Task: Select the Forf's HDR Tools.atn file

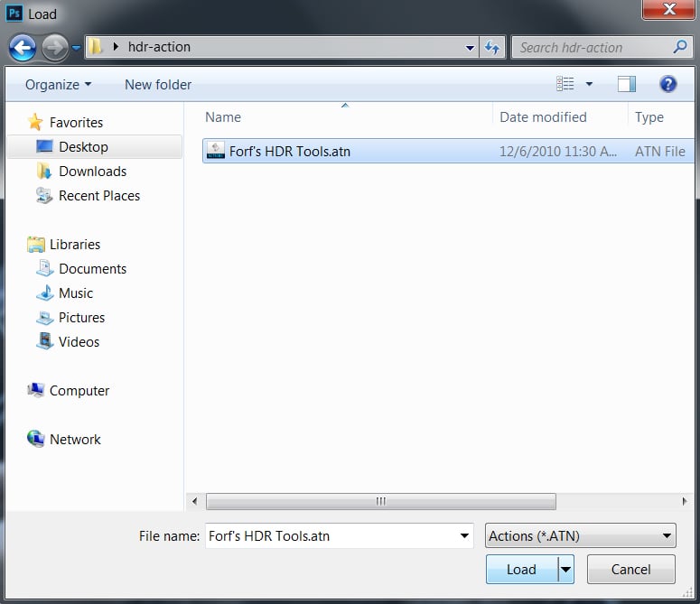Action: [289, 151]
